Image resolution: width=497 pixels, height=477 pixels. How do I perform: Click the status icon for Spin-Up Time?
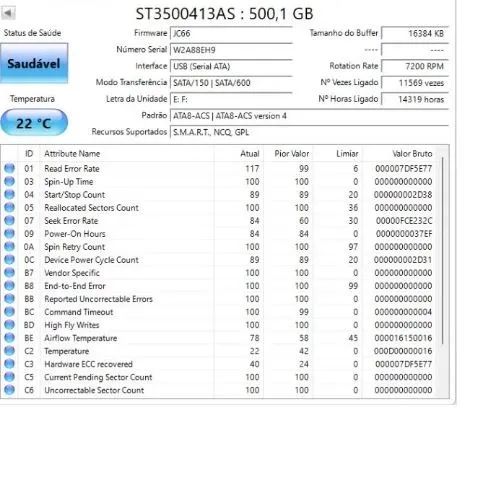(9, 181)
